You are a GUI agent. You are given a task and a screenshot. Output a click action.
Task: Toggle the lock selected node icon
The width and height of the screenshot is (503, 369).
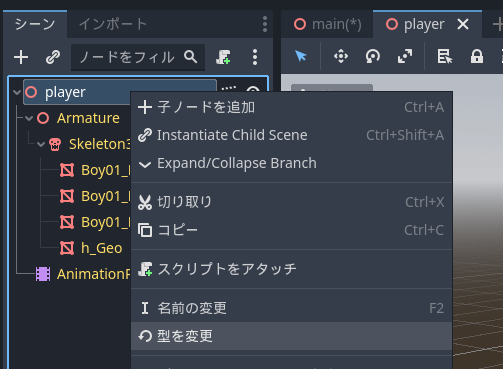[477, 56]
